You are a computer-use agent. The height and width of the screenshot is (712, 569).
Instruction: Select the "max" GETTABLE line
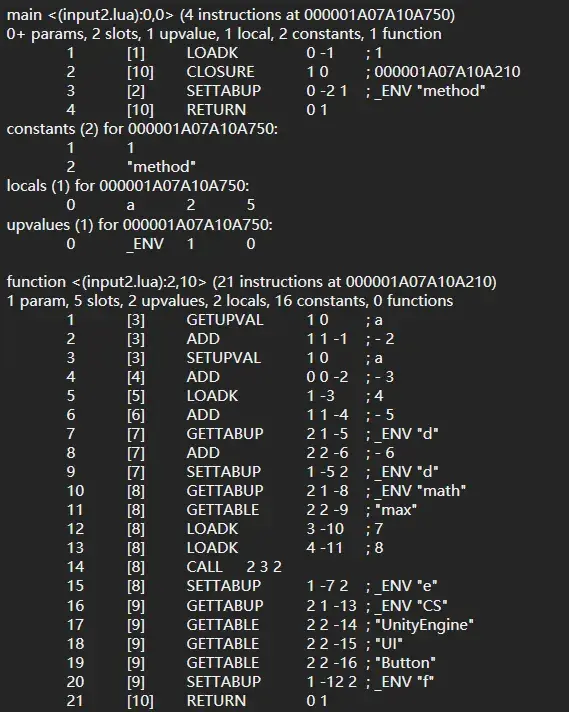(242, 510)
